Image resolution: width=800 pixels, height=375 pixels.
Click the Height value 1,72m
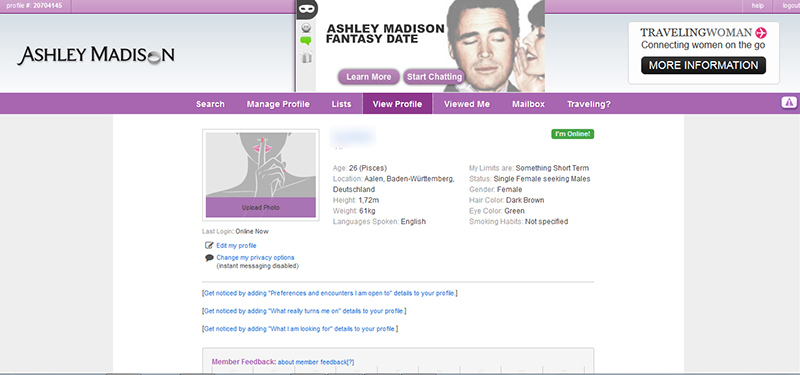[369, 200]
